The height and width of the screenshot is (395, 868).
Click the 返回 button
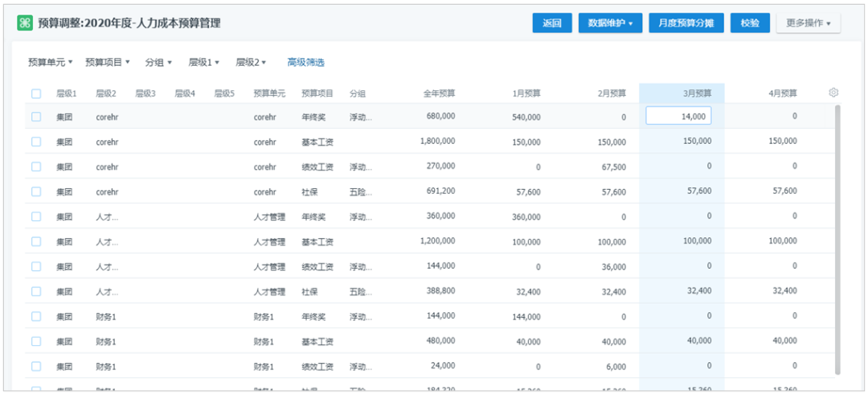(552, 23)
